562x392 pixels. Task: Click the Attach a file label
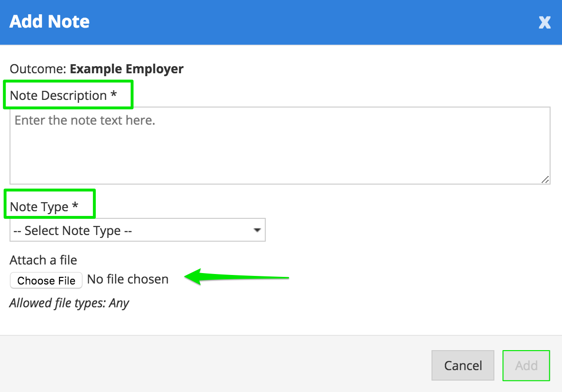click(43, 260)
